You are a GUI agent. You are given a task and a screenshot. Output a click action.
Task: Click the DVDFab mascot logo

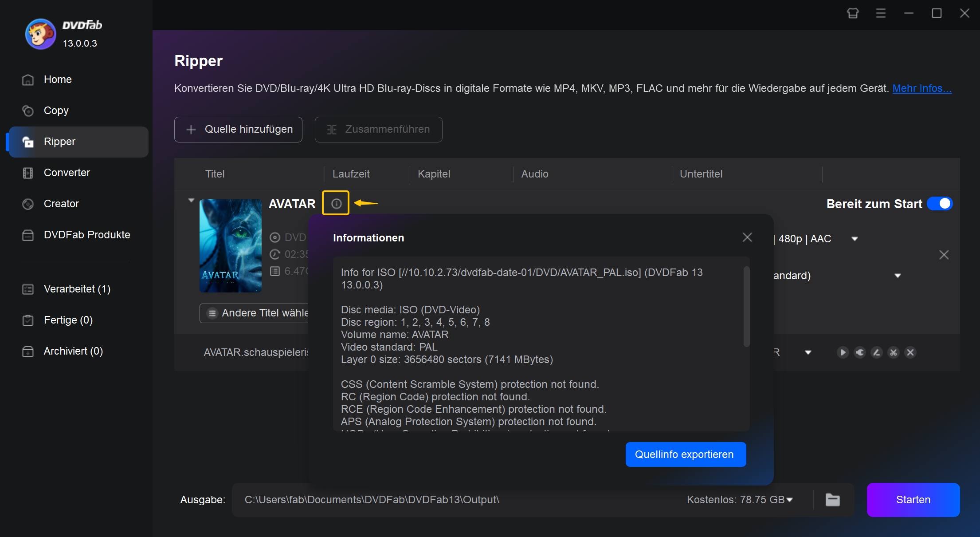(40, 34)
